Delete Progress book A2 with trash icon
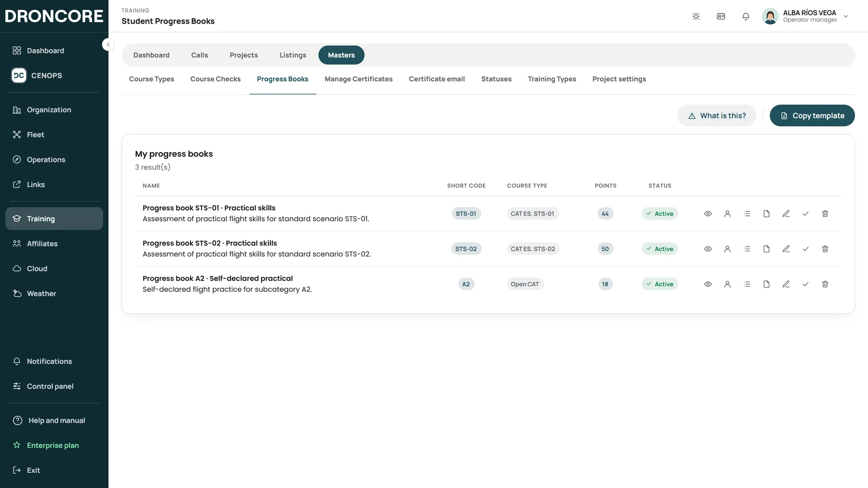 [x=825, y=284]
